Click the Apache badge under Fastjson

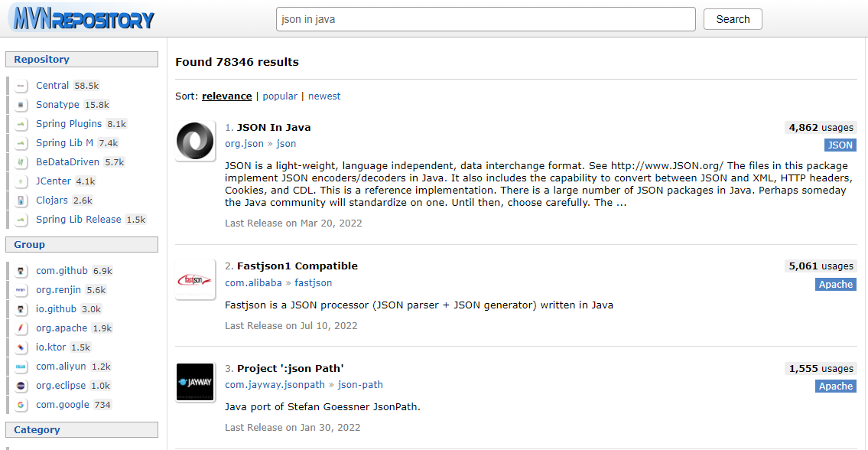pos(835,284)
